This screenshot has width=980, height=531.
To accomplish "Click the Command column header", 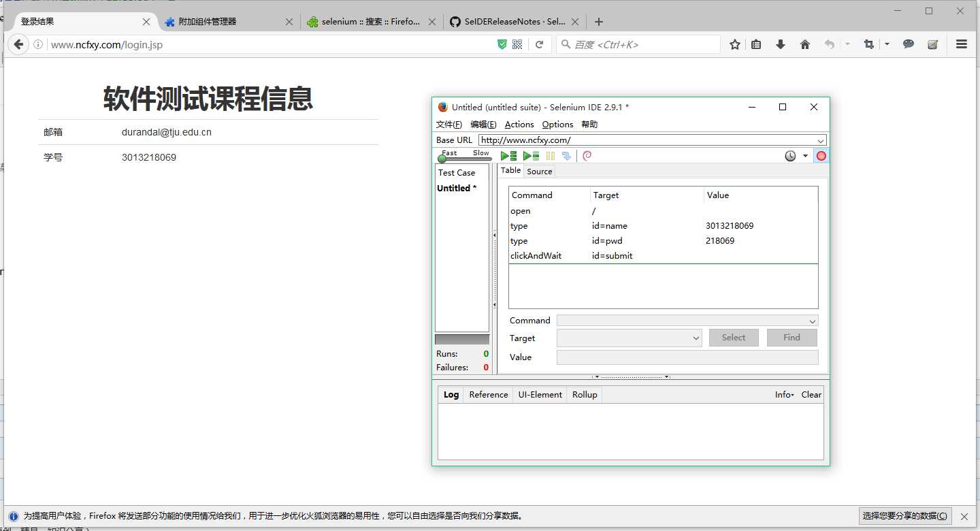I will [549, 195].
